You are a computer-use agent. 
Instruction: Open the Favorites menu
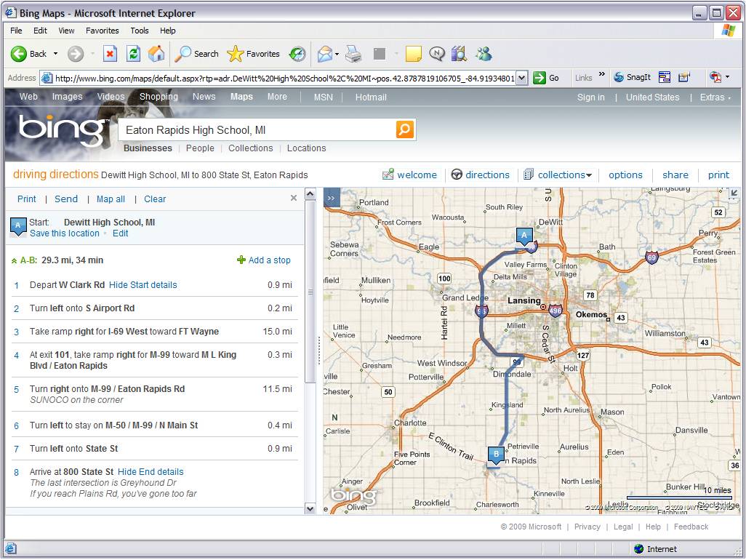[103, 31]
